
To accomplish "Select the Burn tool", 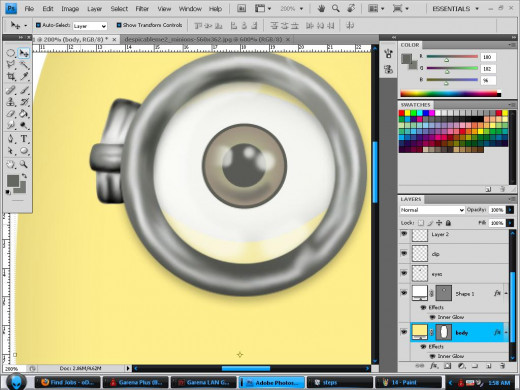I will click(24, 125).
